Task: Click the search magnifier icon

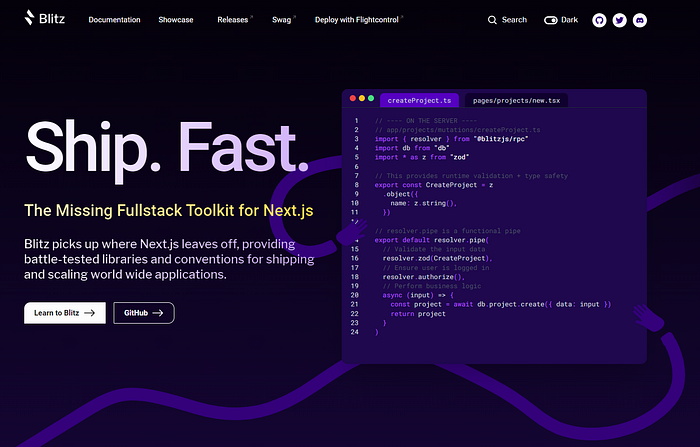Action: pyautogui.click(x=492, y=20)
